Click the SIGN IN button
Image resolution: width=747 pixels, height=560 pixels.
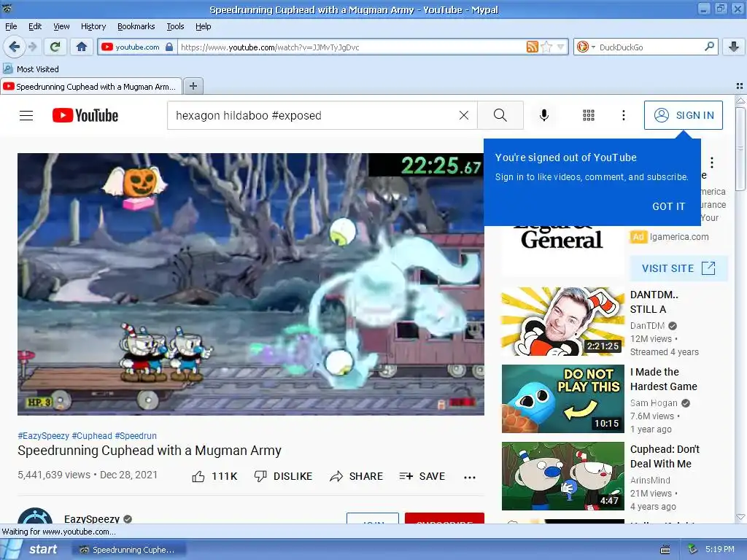(683, 115)
